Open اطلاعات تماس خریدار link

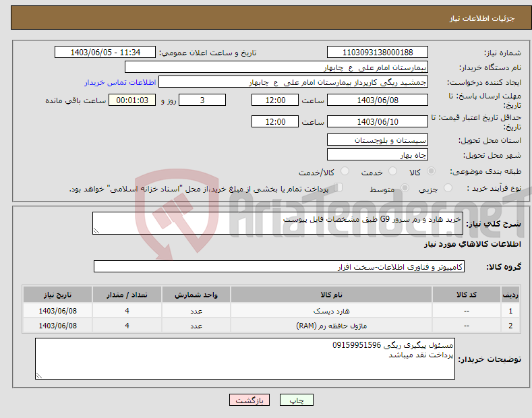[120, 82]
